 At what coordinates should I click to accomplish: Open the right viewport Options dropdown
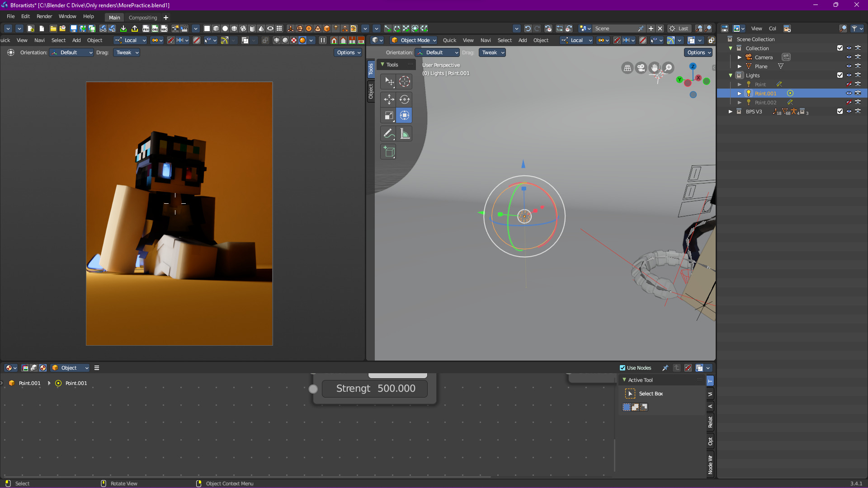(698, 52)
